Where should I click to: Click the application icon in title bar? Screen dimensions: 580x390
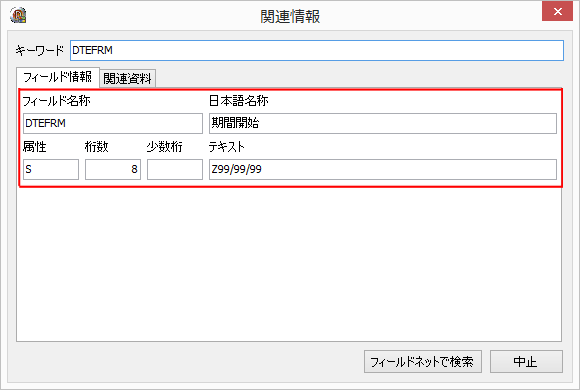point(18,15)
